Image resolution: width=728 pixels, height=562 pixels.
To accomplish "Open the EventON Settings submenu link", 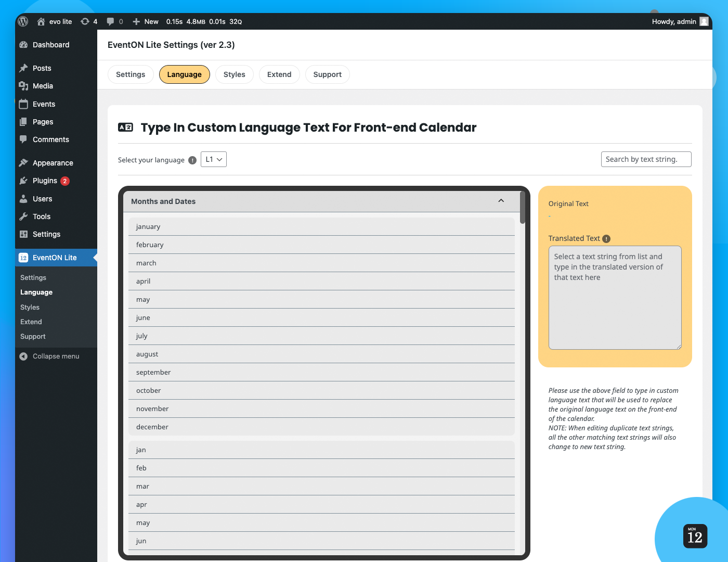I will coord(33,278).
